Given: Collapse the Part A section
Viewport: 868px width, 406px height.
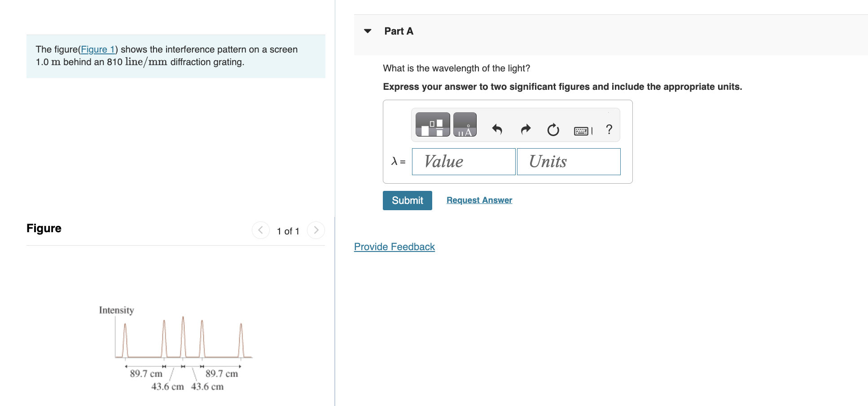Looking at the screenshot, I should (368, 31).
